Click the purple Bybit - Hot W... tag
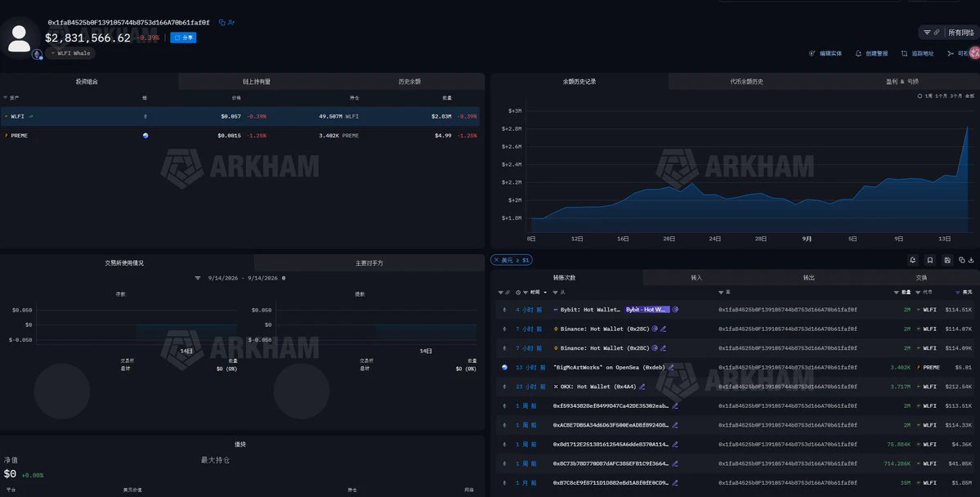Image resolution: width=980 pixels, height=497 pixels. pos(647,310)
